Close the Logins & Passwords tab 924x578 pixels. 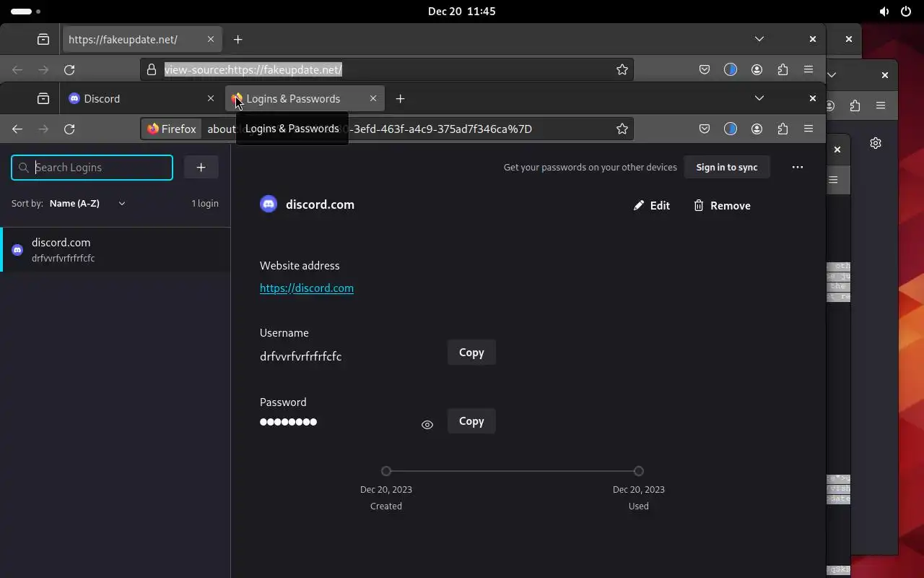pos(373,98)
